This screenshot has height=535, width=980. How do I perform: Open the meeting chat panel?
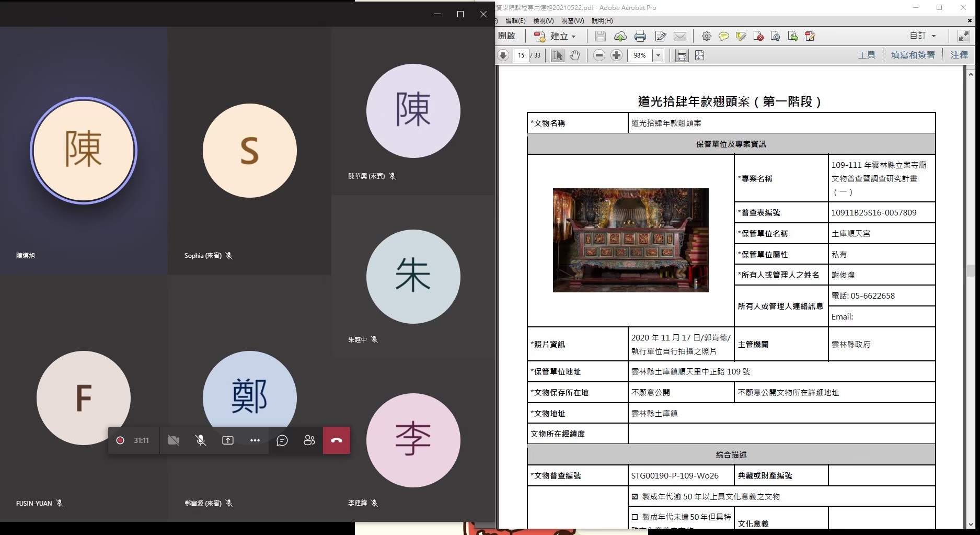pos(282,440)
